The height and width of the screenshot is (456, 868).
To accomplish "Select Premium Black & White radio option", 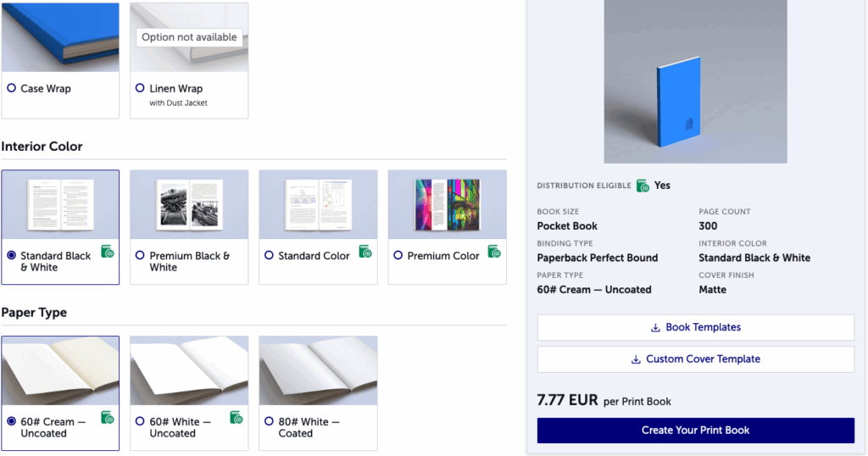I will click(140, 255).
